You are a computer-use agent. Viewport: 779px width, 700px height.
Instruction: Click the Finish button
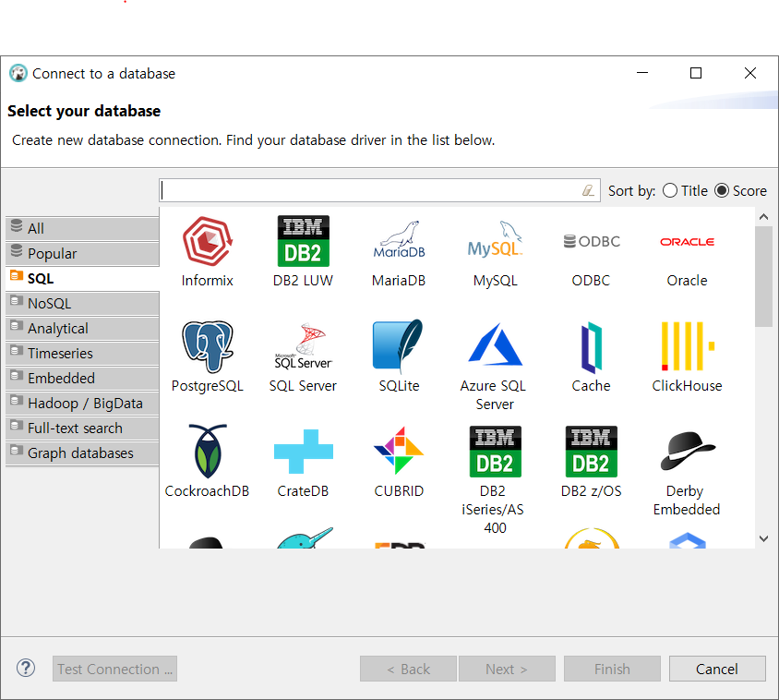tap(612, 669)
